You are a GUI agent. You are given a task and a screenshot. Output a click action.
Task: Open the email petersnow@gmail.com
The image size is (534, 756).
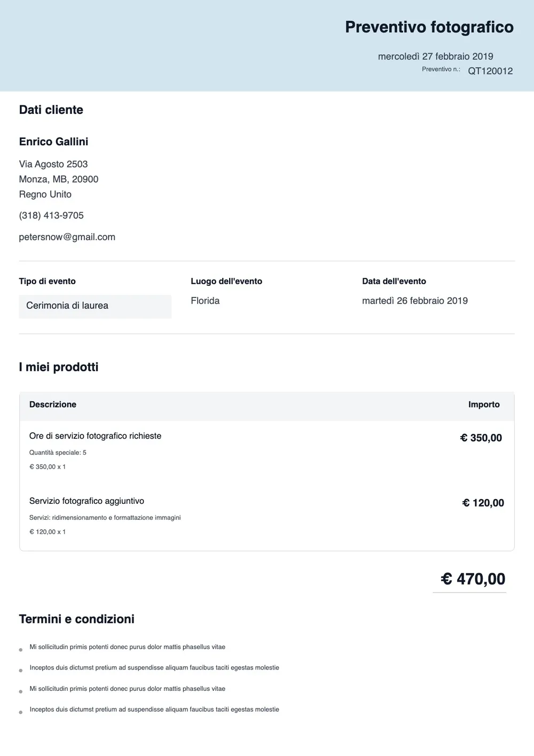point(67,237)
